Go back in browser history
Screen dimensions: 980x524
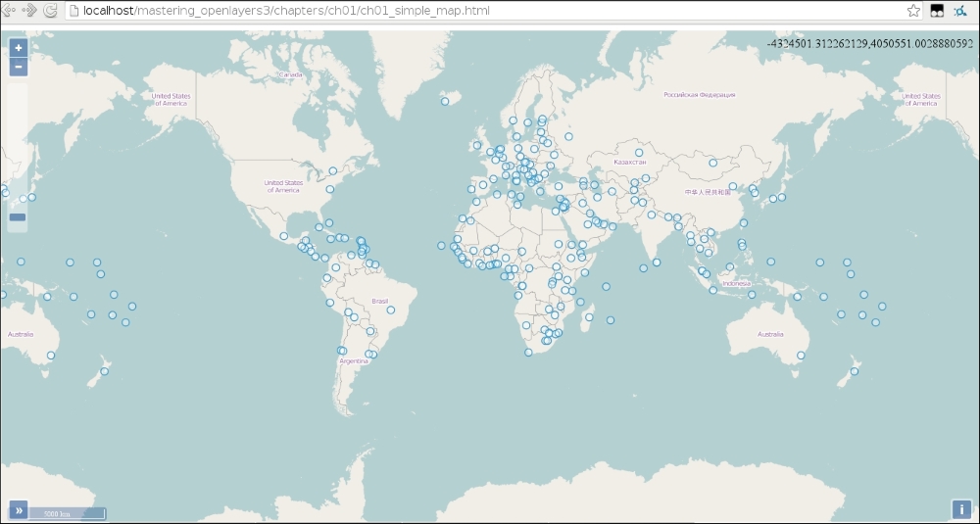9,11
